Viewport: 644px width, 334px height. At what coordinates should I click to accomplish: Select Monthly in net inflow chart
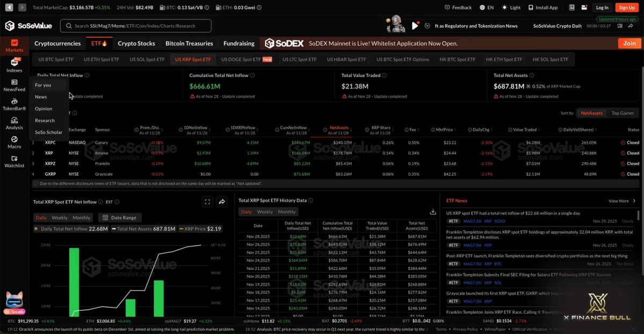[x=81, y=218]
